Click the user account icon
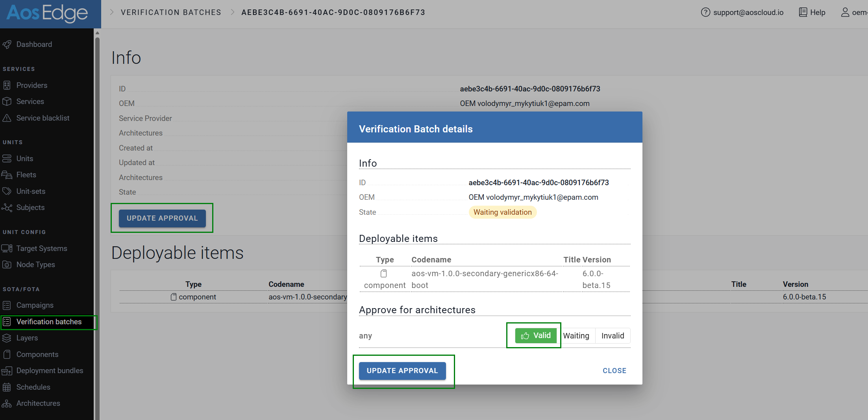Image resolution: width=868 pixels, height=420 pixels. point(845,12)
